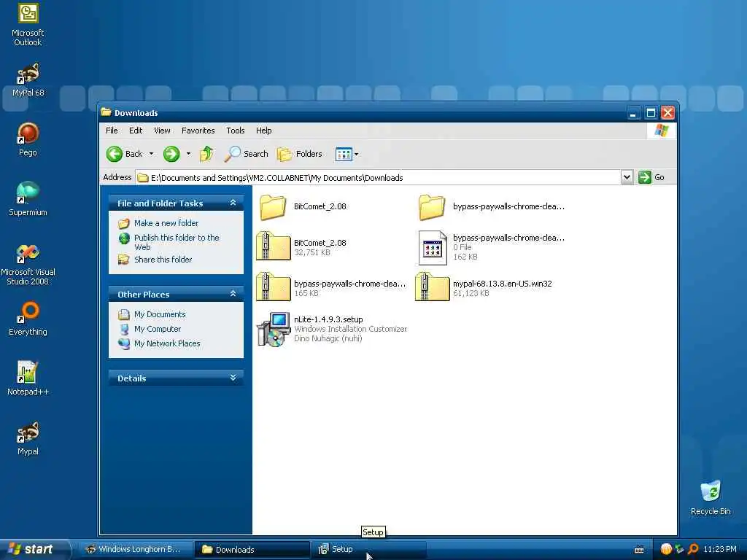Open Microsoft Outlook desktop icon

tap(28, 24)
